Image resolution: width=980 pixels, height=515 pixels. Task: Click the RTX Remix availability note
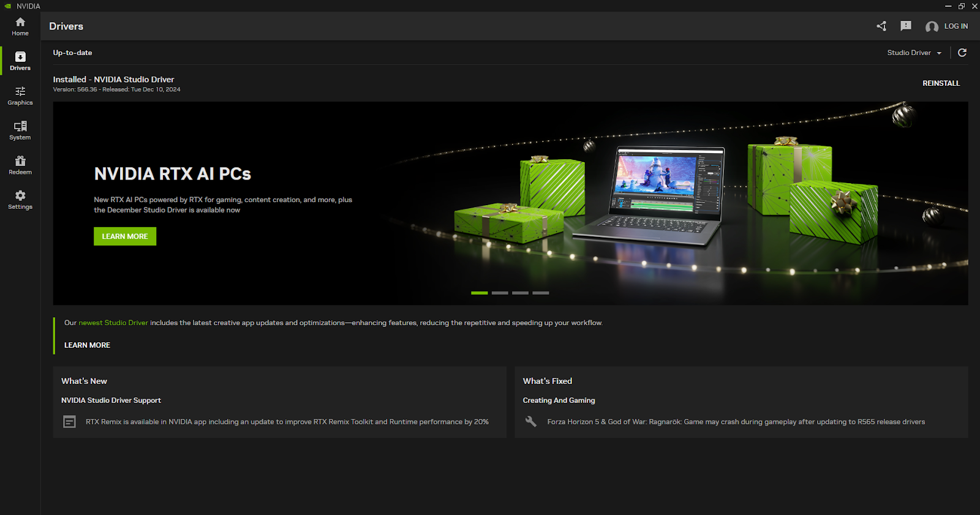(287, 422)
